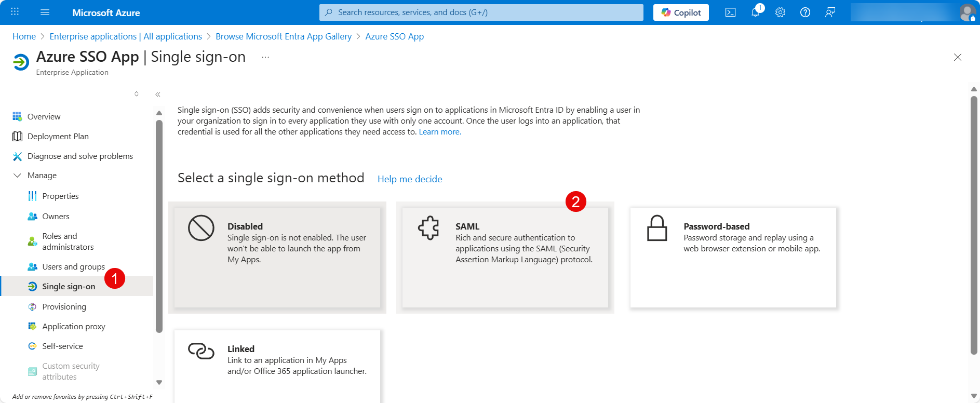Viewport: 980px width, 403px height.
Task: Click the SAML puzzle piece icon
Action: pos(429,228)
